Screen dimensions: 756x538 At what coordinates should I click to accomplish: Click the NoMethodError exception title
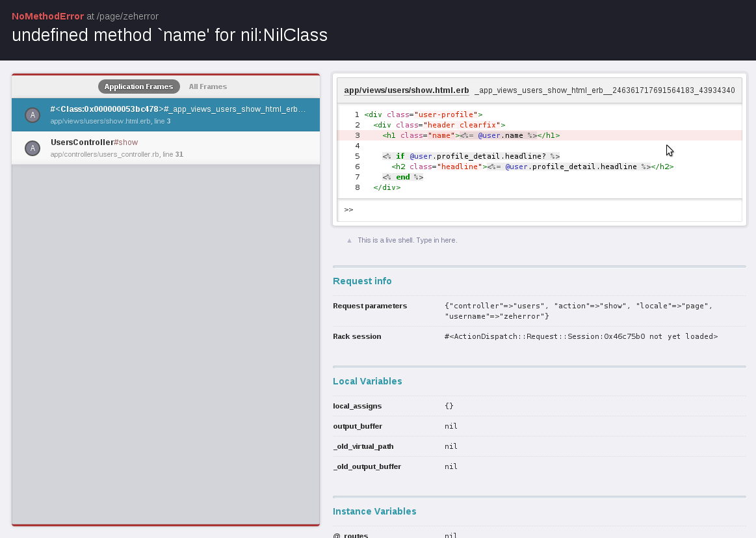coord(47,16)
